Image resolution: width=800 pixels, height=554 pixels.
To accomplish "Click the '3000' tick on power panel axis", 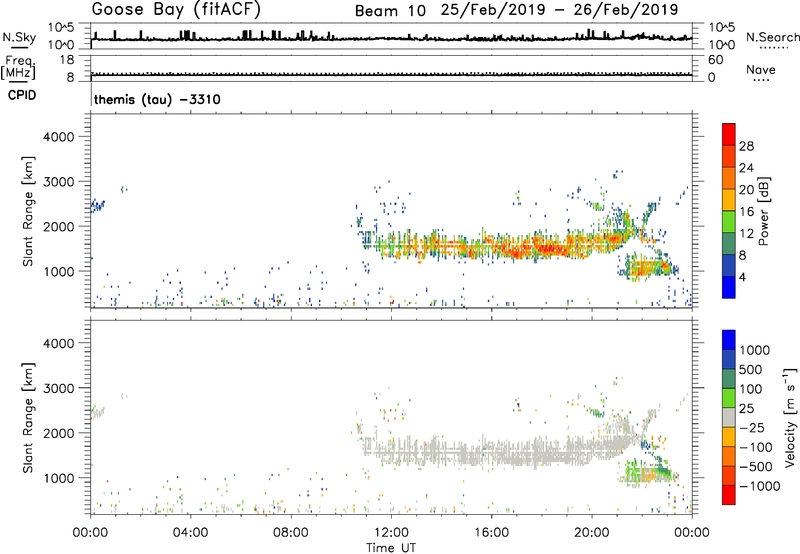I will (x=59, y=182).
